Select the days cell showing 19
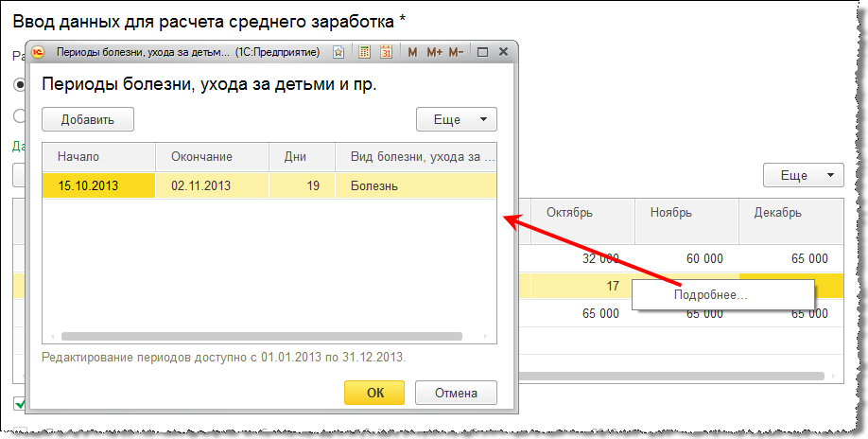The image size is (868, 439). [303, 185]
